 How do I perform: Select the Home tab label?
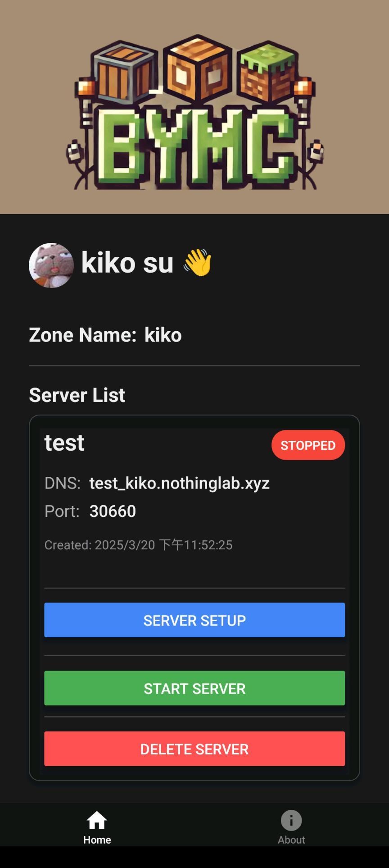click(97, 840)
